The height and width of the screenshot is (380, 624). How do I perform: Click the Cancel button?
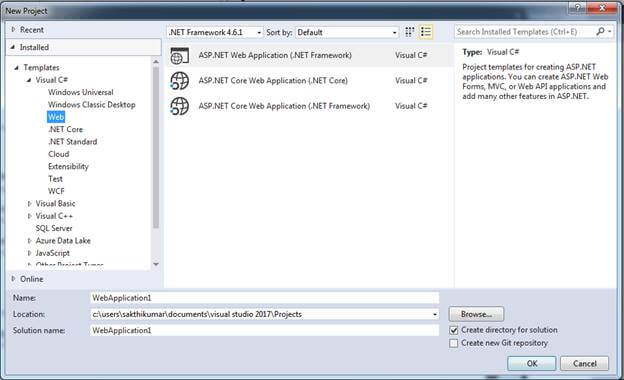585,363
